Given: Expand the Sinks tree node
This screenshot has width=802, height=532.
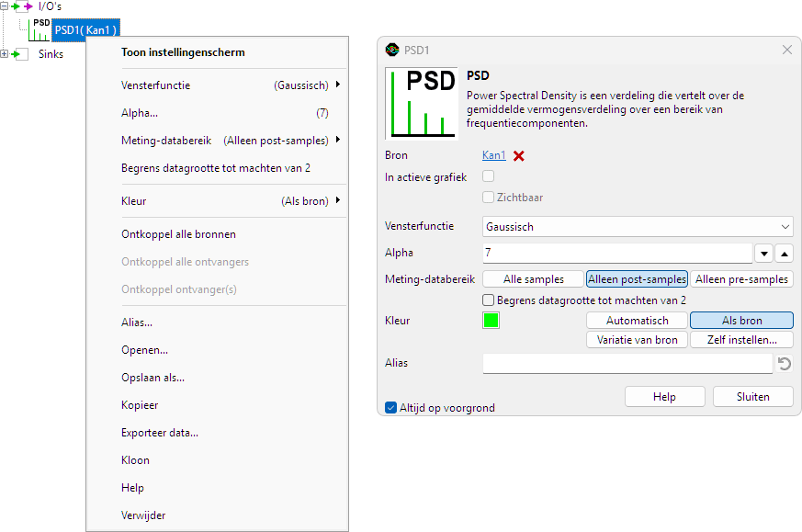Looking at the screenshot, I should 4,53.
